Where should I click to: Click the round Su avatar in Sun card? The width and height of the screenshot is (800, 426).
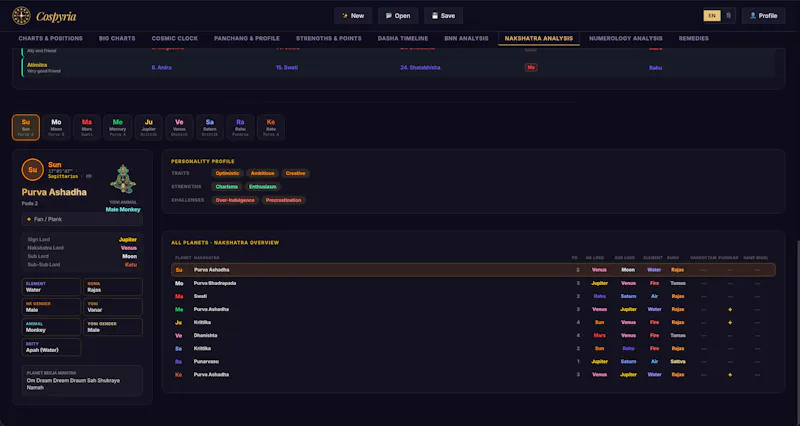(33, 170)
